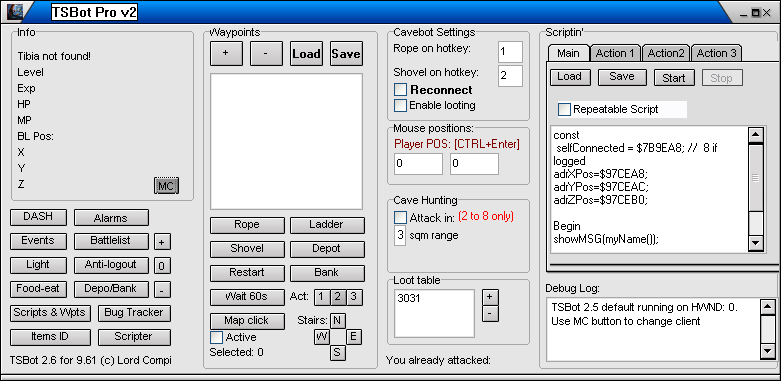
Task: Remove loot item with - button
Action: [490, 314]
